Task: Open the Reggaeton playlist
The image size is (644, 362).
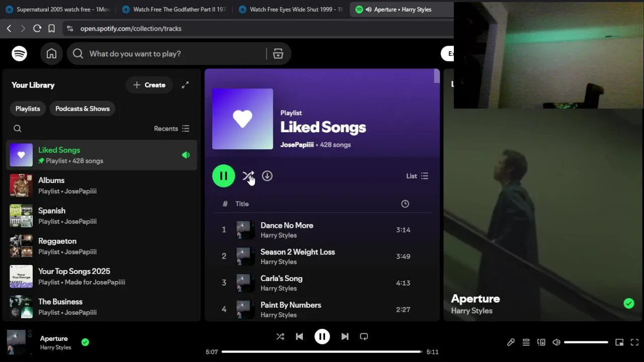Action: point(102,246)
